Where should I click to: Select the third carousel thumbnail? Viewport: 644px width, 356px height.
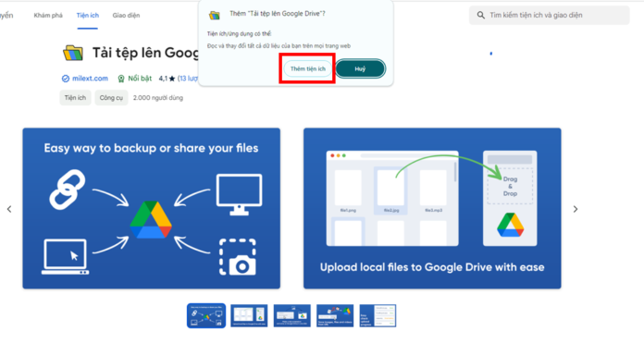(x=292, y=315)
